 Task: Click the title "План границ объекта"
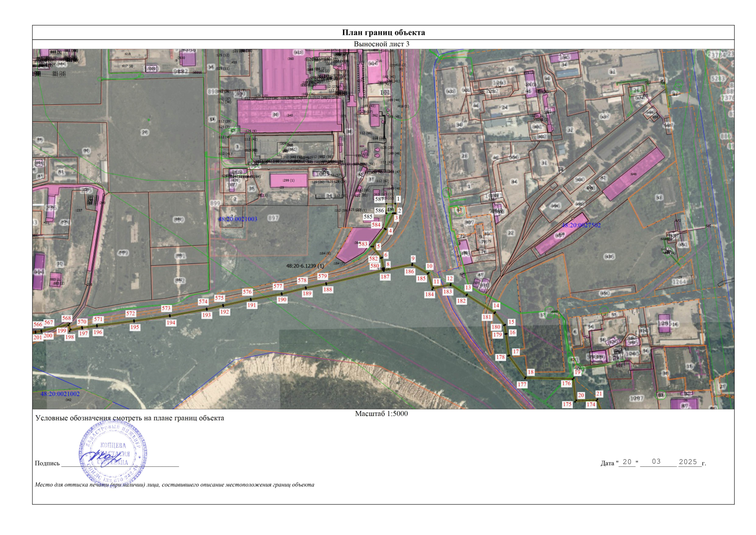pyautogui.click(x=383, y=33)
